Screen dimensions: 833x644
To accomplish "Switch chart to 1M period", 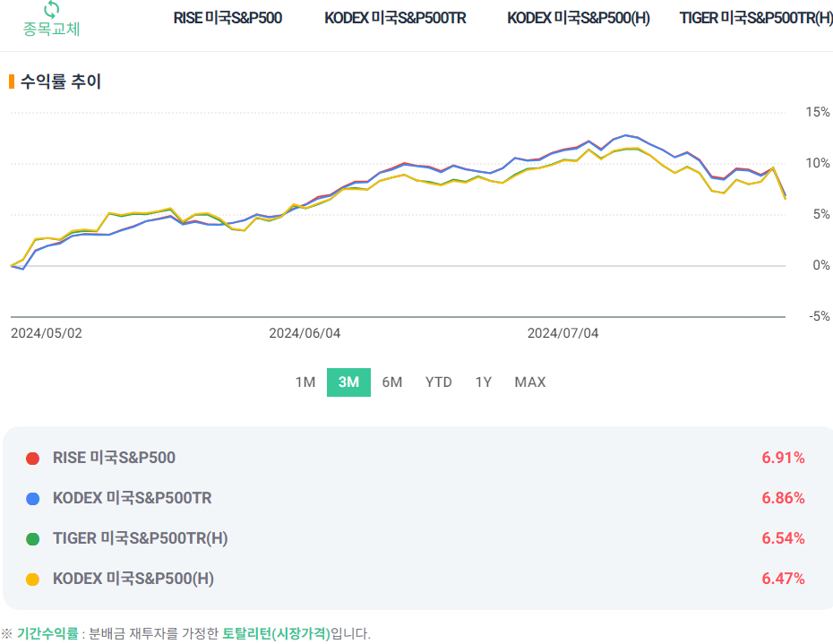I will (x=305, y=382).
